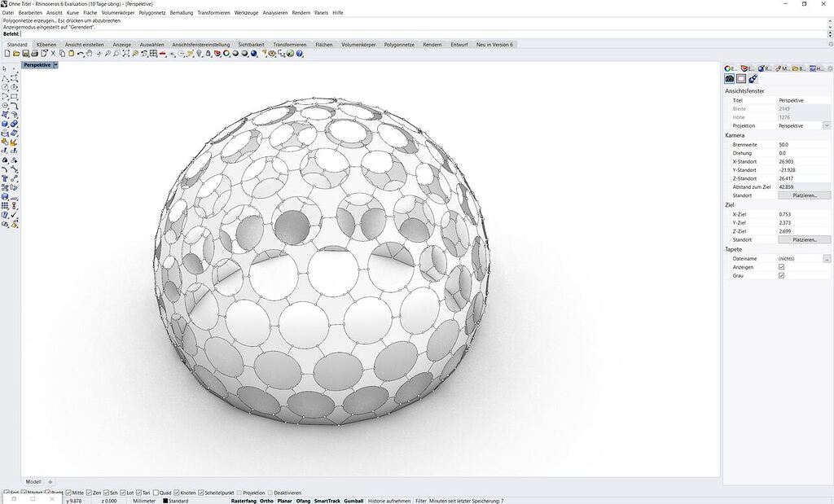Select the camera icon in the Ansichtsfenster panel

point(730,78)
